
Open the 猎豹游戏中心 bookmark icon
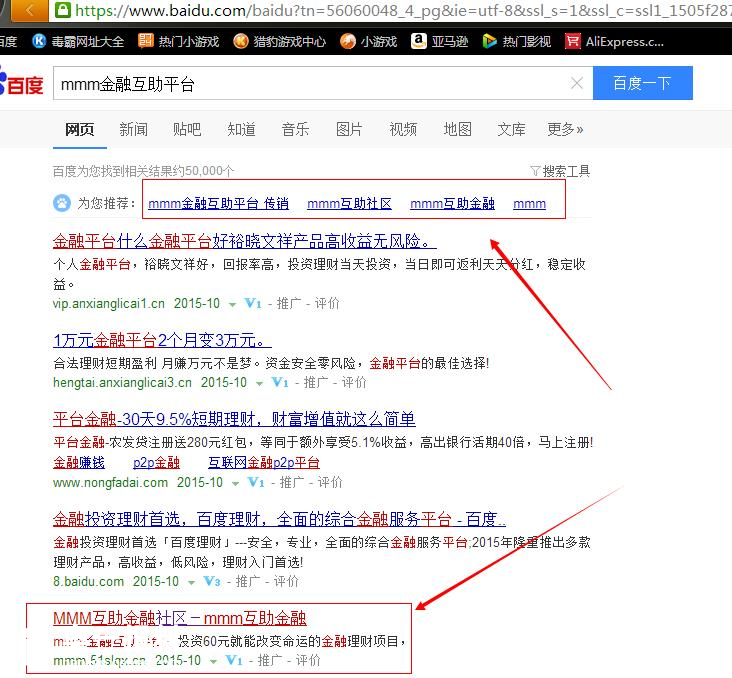tap(240, 42)
